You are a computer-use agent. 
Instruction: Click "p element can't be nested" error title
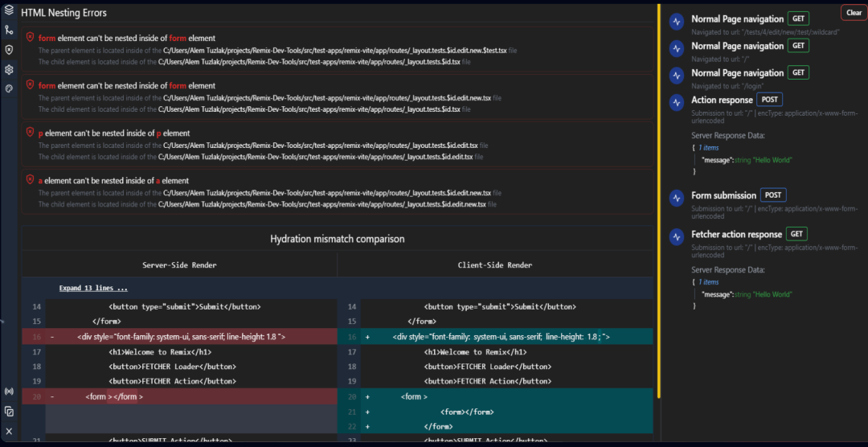click(114, 133)
